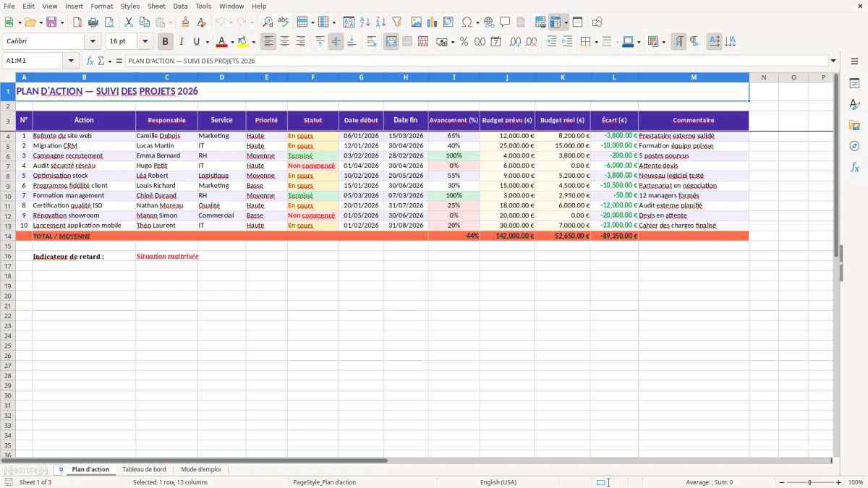This screenshot has height=488, width=868.
Task: Toggle Freeze Rows and Columns
Action: tap(556, 22)
